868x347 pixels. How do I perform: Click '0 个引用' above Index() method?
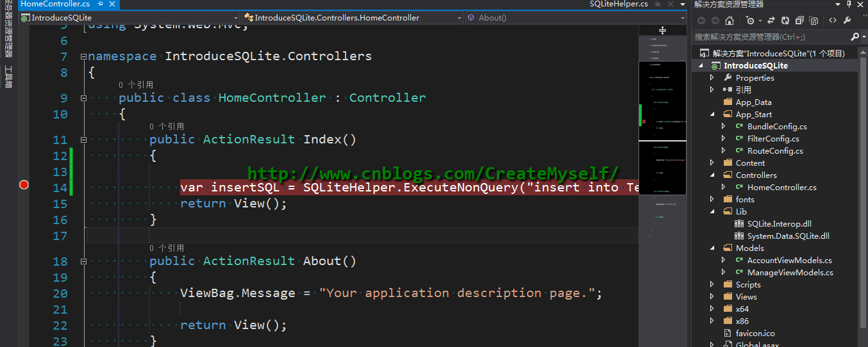167,126
